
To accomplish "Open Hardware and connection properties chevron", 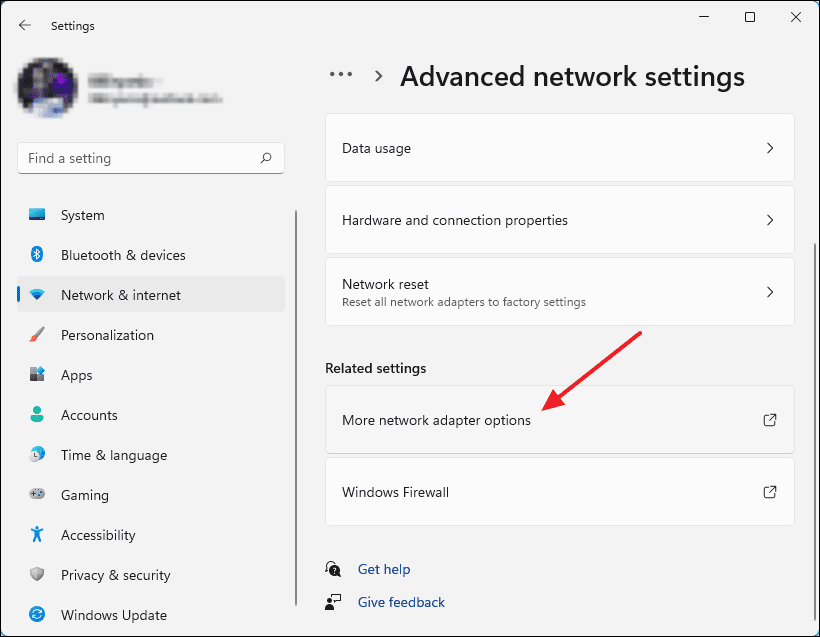I will [770, 220].
